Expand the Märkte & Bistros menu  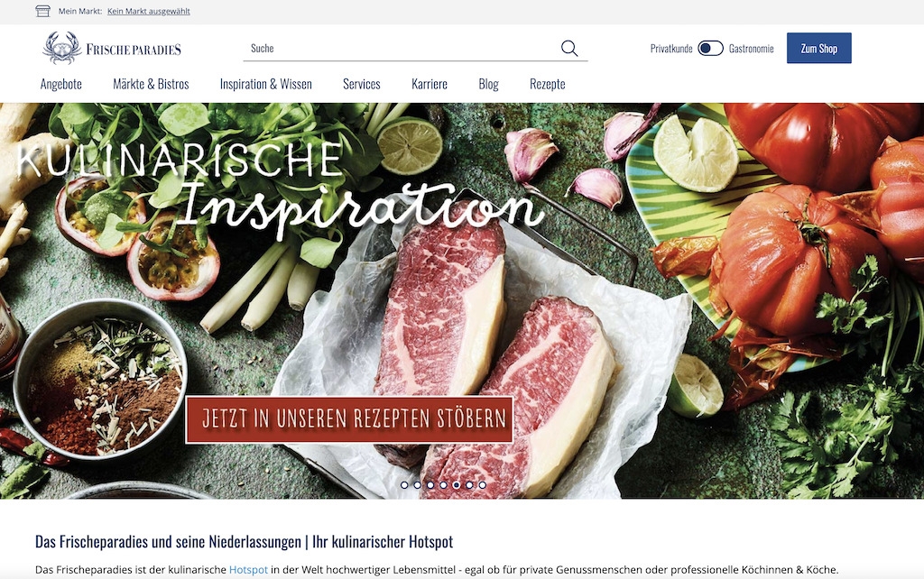coord(151,84)
